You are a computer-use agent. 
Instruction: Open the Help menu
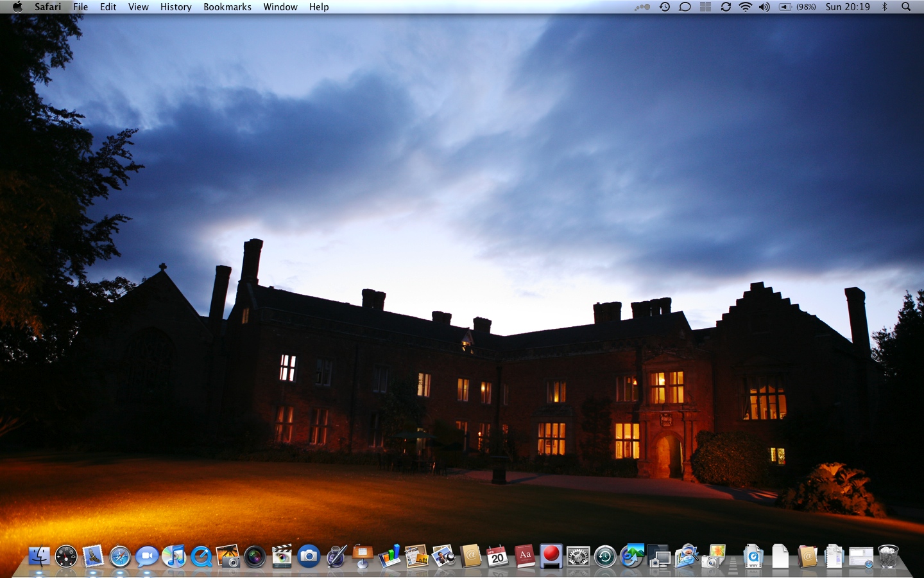(319, 7)
